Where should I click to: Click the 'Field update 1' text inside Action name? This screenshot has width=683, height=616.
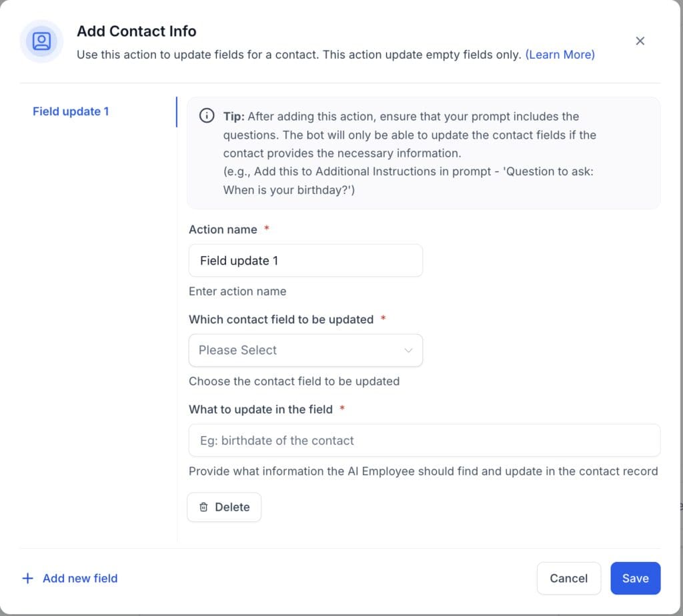(237, 260)
